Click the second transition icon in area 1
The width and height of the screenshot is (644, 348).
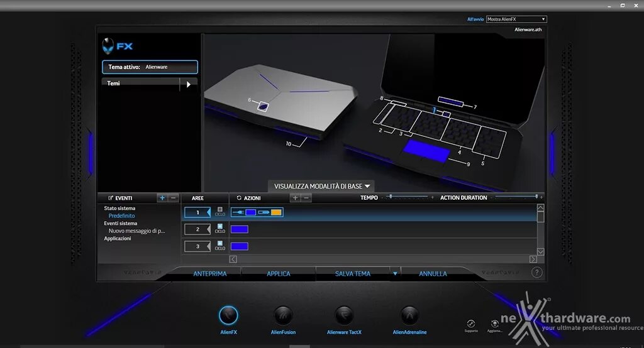(264, 212)
